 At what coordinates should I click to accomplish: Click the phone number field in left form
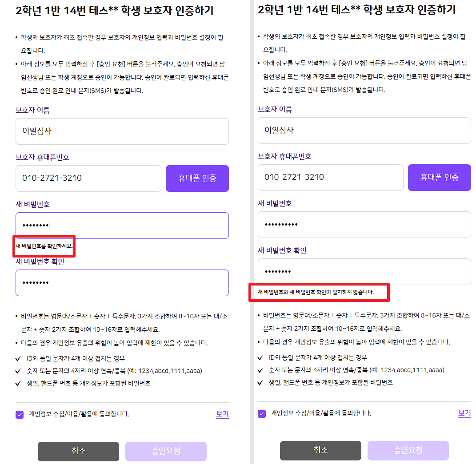(x=88, y=178)
